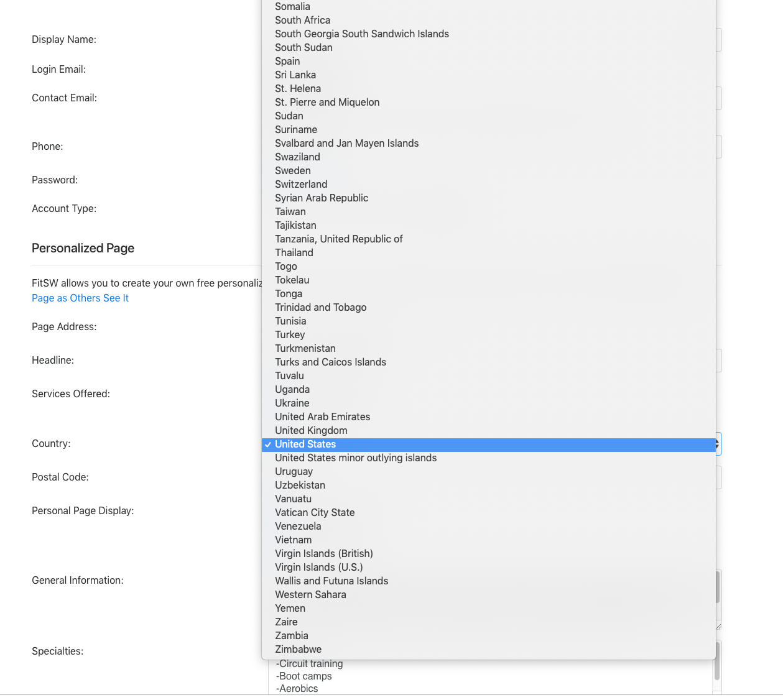Select Tonga as country
Viewport: 783px width, 700px height.
tap(489, 294)
